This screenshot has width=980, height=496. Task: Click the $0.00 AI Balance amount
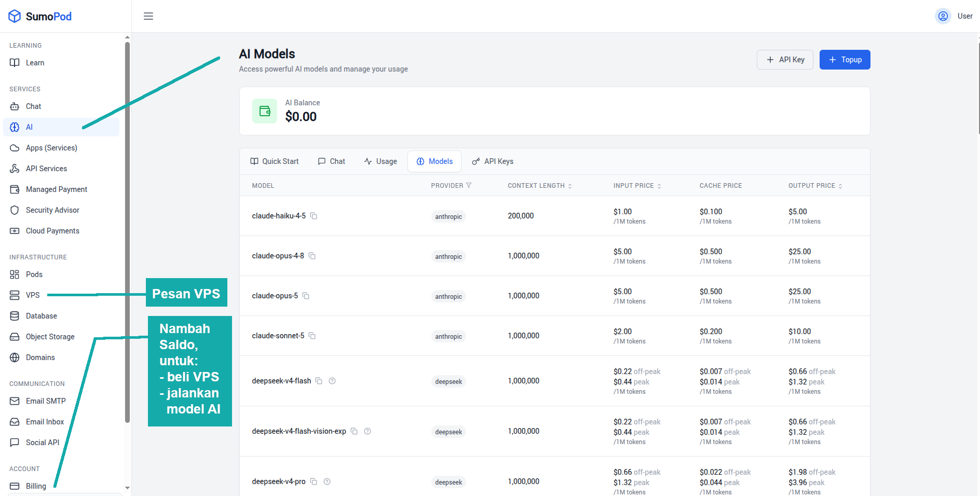coord(301,117)
